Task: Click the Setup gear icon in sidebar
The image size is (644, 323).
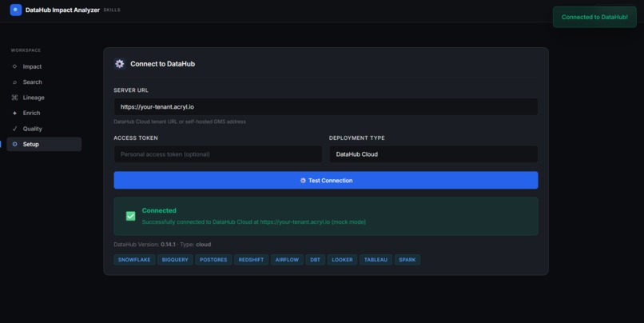Action: [x=15, y=144]
